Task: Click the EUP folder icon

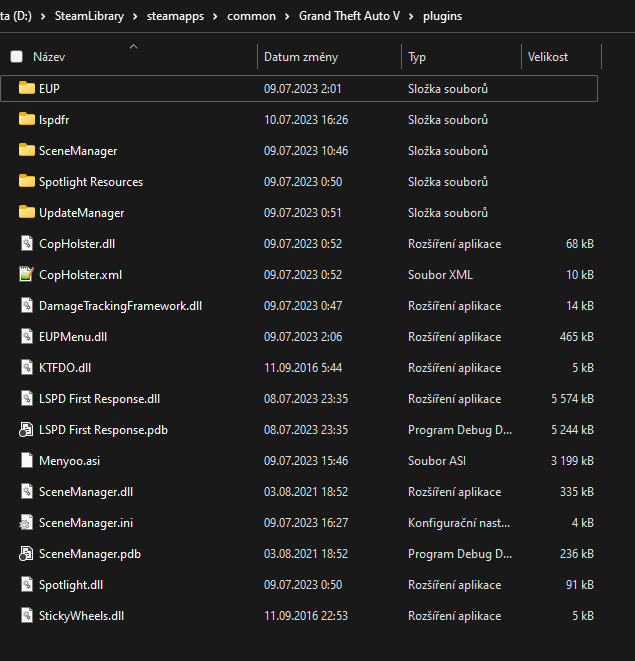Action: 27,88
